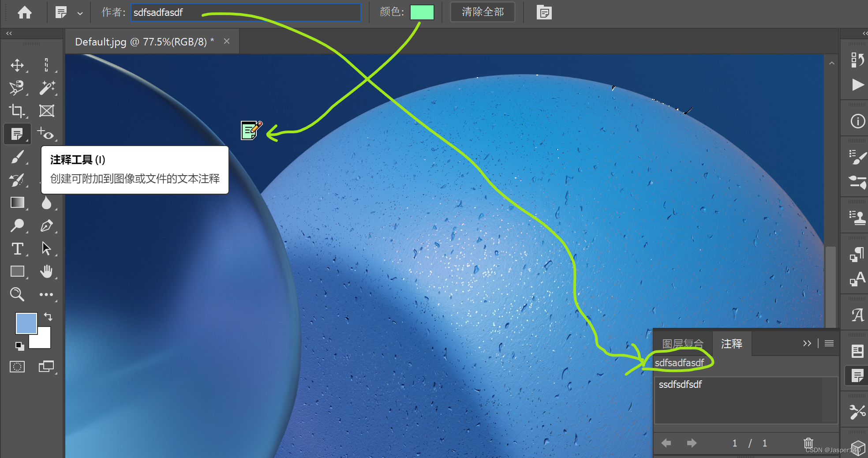
Task: Select the Path Selection tool
Action: [46, 249]
